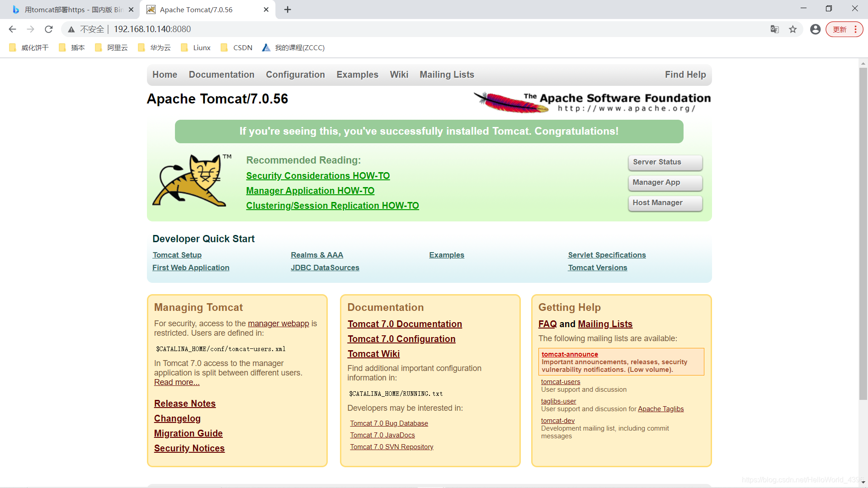Open a new tab with the plus icon
The height and width of the screenshot is (488, 868).
(288, 9)
